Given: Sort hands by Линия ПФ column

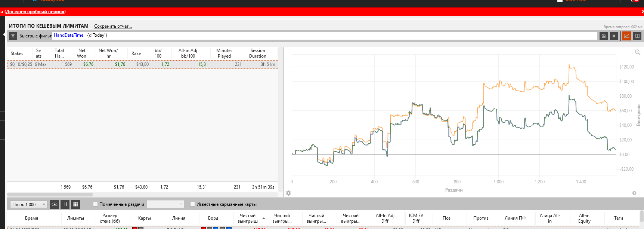Looking at the screenshot, I should pyautogui.click(x=515, y=218).
